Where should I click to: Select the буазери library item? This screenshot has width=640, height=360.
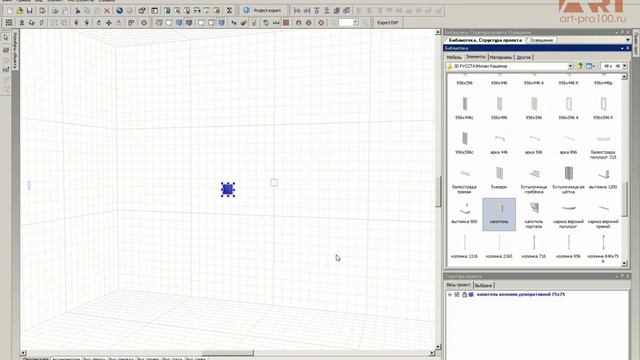(499, 179)
